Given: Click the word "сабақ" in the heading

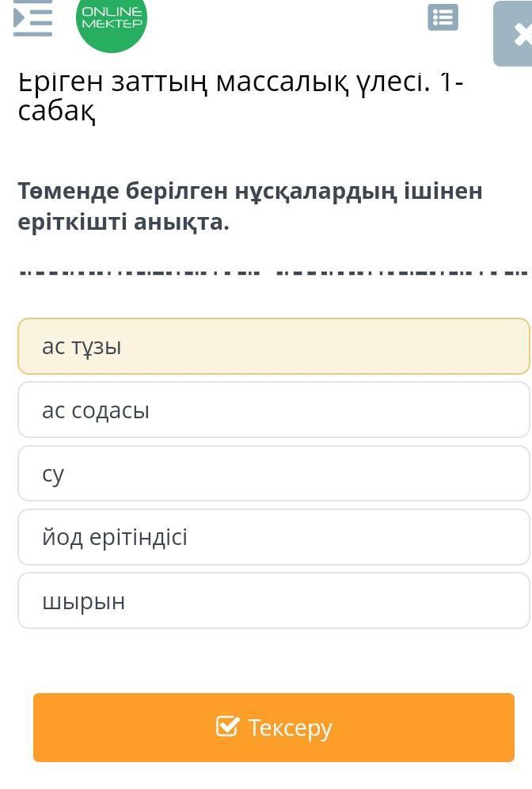Looking at the screenshot, I should (x=57, y=112).
